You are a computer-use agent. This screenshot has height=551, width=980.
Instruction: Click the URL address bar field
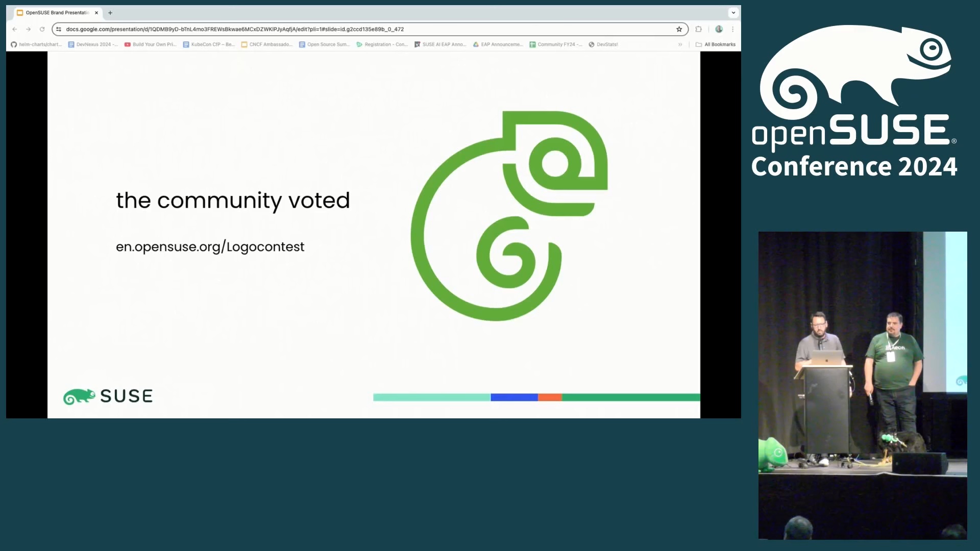coord(357,29)
